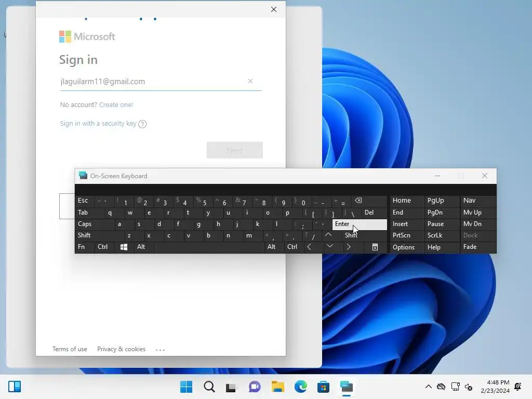Viewport: 532px width, 399px height.
Task: Click the security key help icon
Action: (142, 124)
